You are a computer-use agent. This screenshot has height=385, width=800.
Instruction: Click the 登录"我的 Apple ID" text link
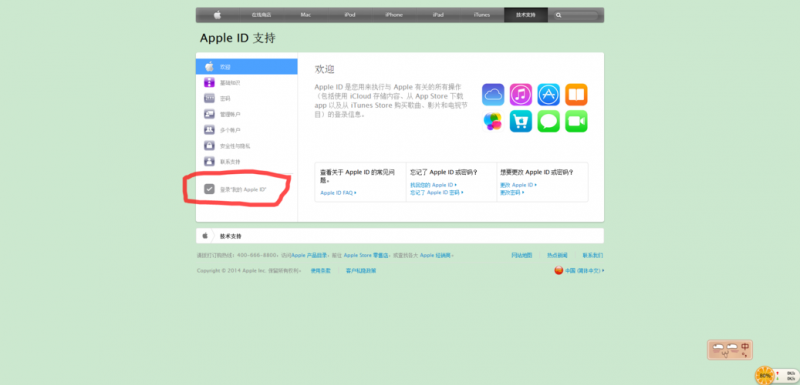[x=243, y=190]
